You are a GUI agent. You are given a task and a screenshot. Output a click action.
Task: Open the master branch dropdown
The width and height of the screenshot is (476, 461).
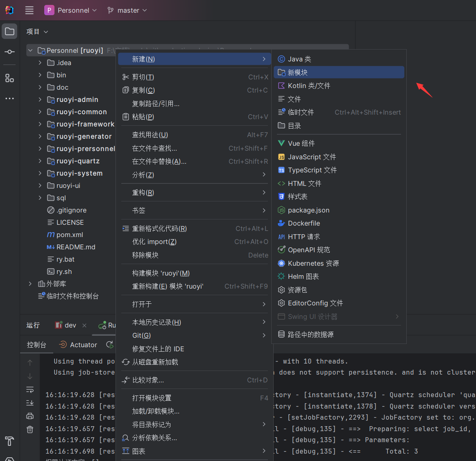point(127,10)
